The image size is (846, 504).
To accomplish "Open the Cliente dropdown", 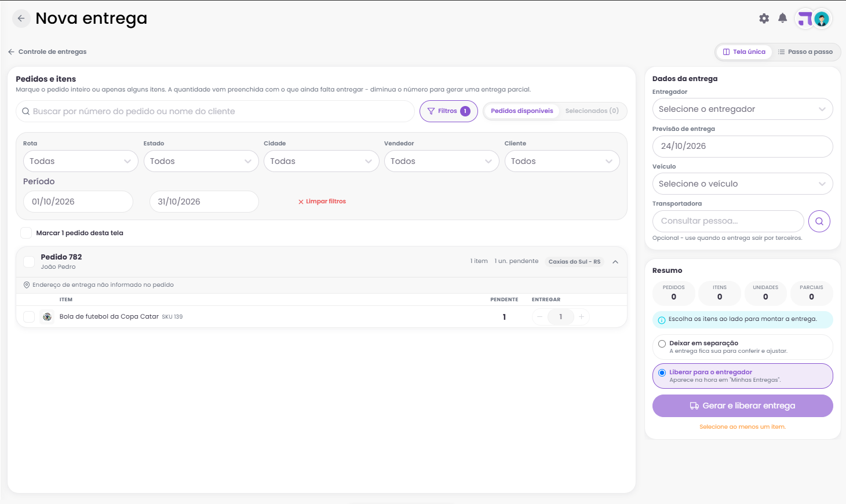I will [x=562, y=161].
